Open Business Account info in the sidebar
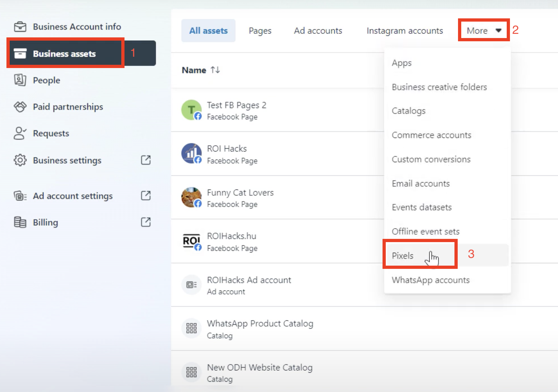 point(77,27)
